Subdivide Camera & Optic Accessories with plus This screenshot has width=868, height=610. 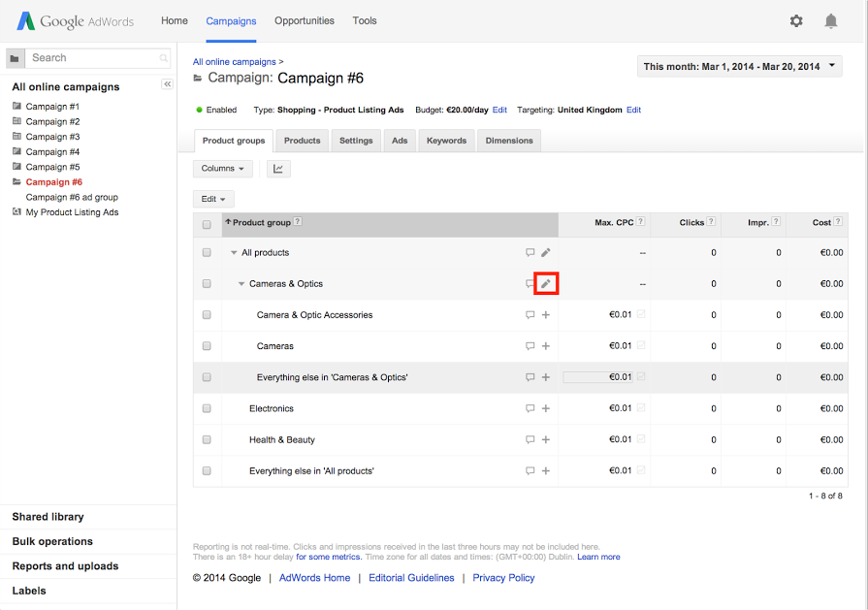(546, 315)
